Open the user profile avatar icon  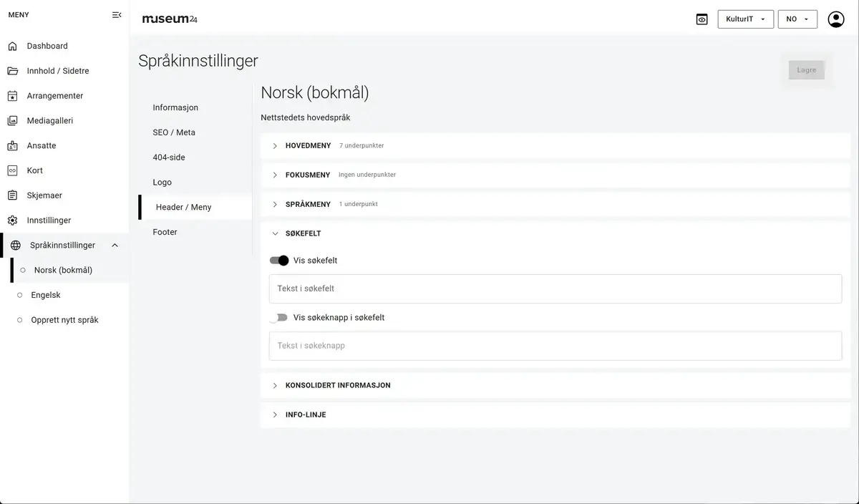pos(835,19)
